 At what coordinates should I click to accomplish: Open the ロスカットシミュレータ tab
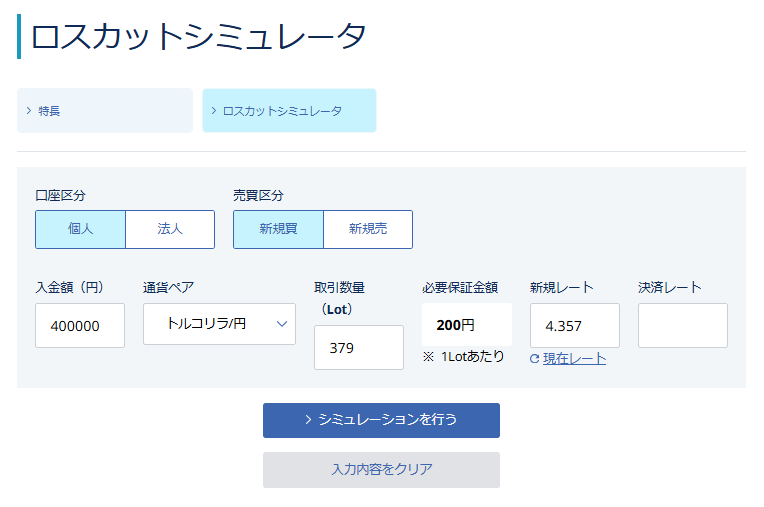click(289, 111)
